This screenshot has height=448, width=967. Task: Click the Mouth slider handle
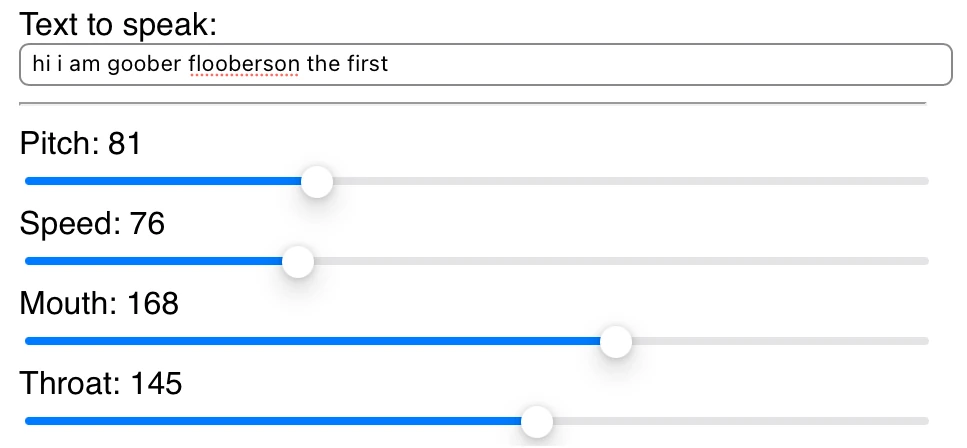click(616, 342)
